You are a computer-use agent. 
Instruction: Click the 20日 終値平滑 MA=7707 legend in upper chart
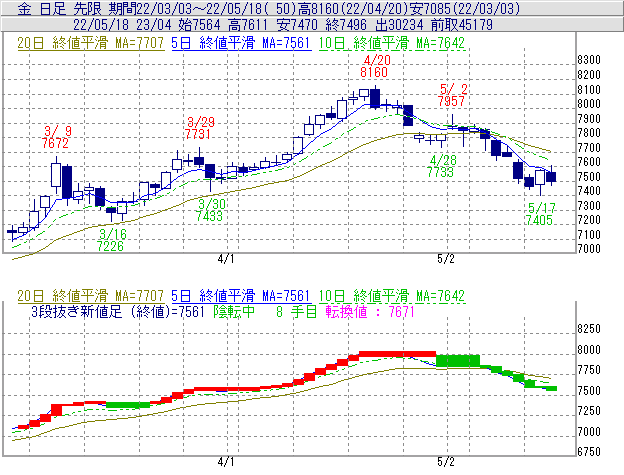pos(90,43)
